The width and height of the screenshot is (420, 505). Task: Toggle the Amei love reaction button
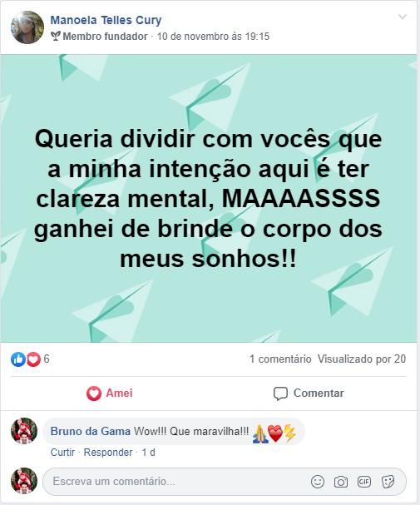(110, 394)
